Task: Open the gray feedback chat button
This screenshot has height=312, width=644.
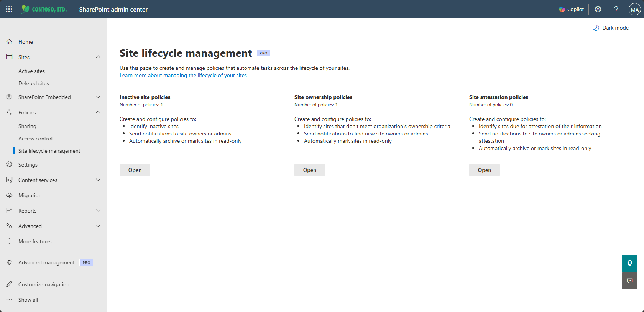Action: pyautogui.click(x=630, y=281)
